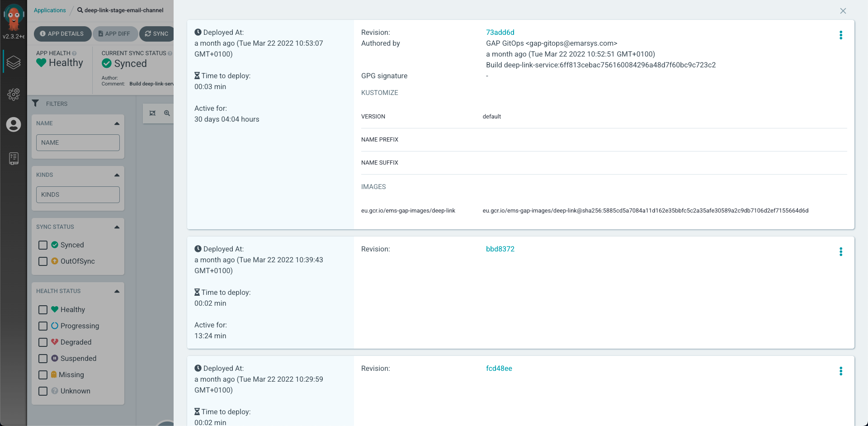Viewport: 868px width, 426px height.
Task: Focus the KINDS filter input field
Action: coord(78,194)
